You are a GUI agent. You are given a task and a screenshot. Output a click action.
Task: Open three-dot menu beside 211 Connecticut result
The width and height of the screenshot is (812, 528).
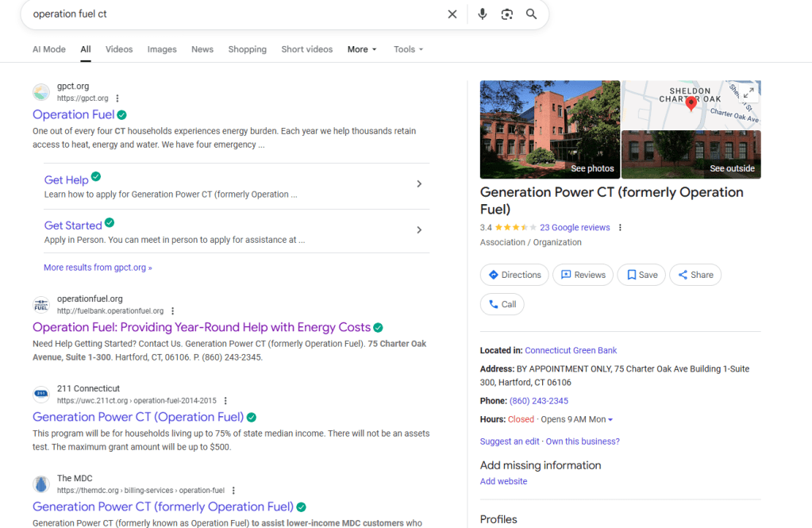point(225,401)
